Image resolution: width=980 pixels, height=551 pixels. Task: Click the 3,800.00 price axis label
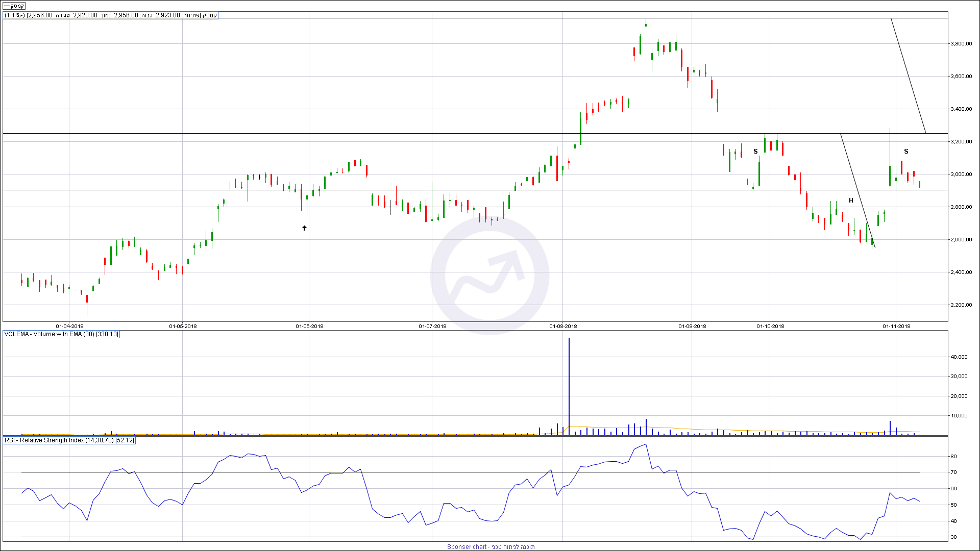pos(961,44)
